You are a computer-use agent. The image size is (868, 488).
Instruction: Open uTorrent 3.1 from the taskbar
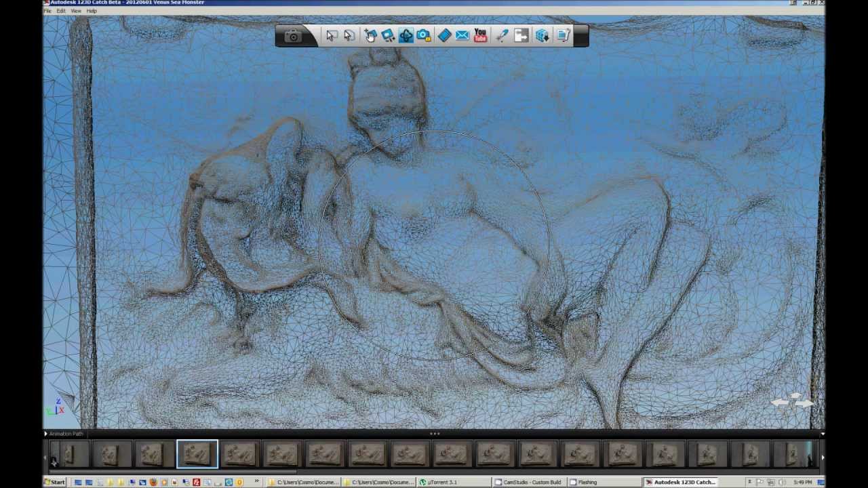click(455, 483)
